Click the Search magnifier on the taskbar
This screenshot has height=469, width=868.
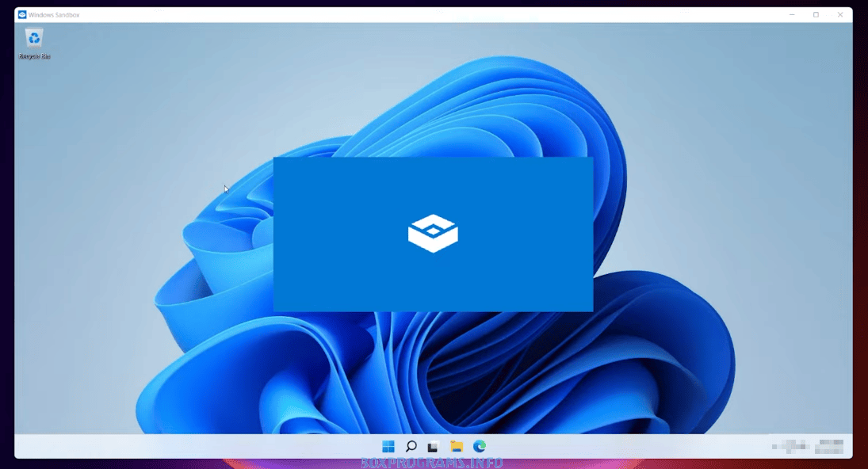pos(411,447)
